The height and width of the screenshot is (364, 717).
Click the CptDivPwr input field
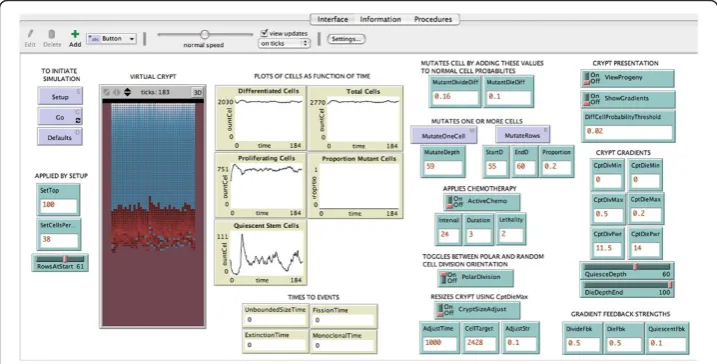607,249
